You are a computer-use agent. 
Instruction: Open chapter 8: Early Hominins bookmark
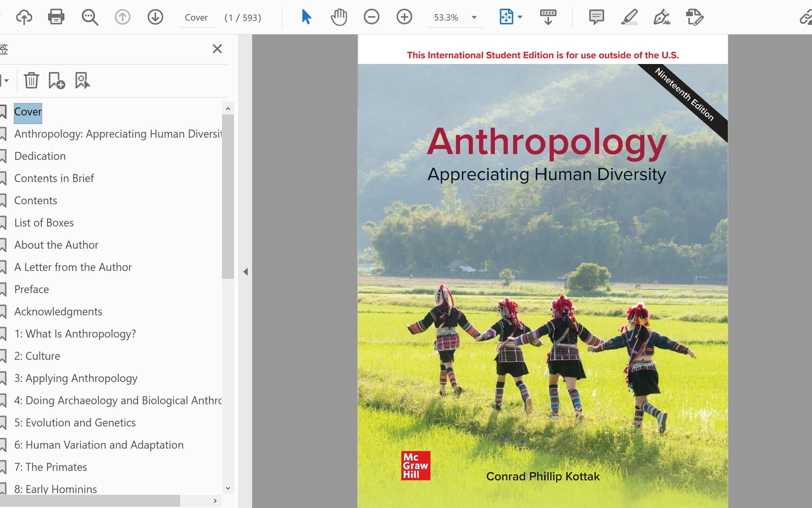click(56, 489)
